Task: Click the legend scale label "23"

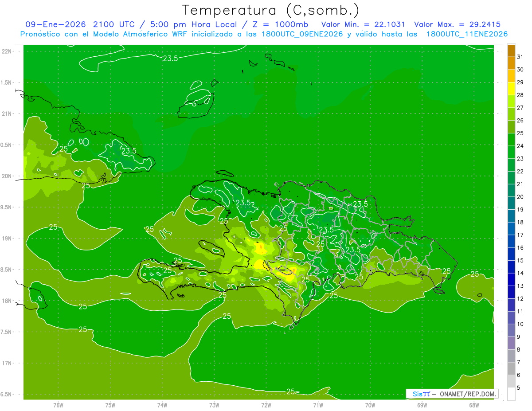Action: pos(520,159)
